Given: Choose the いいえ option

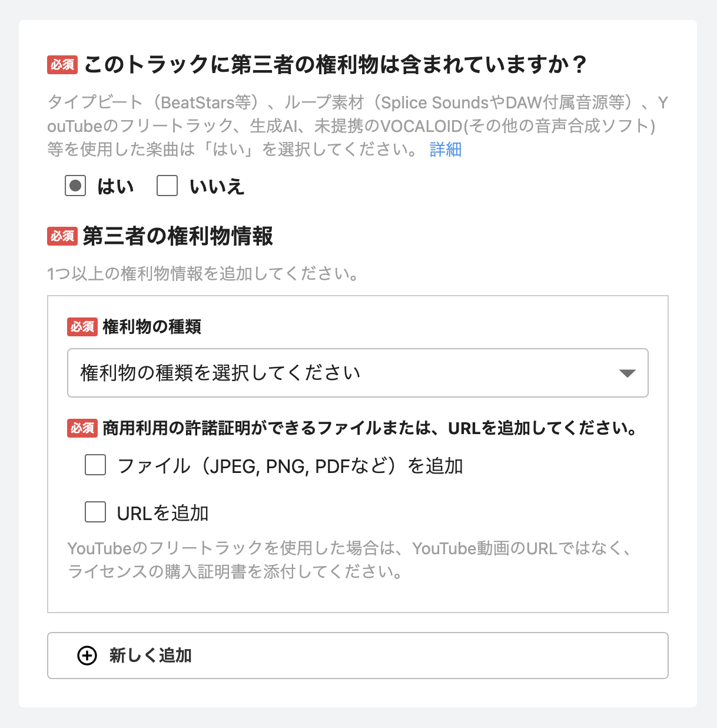Looking at the screenshot, I should pos(167,186).
